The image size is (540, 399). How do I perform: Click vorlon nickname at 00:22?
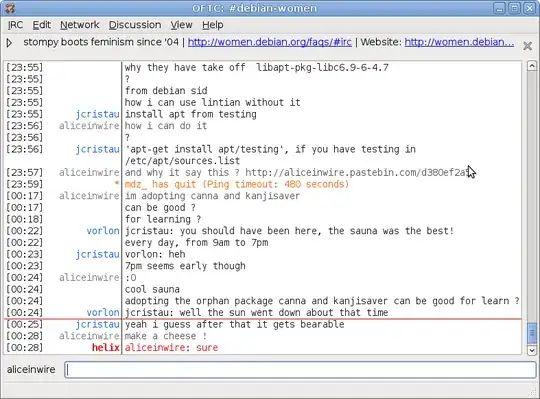coord(103,231)
